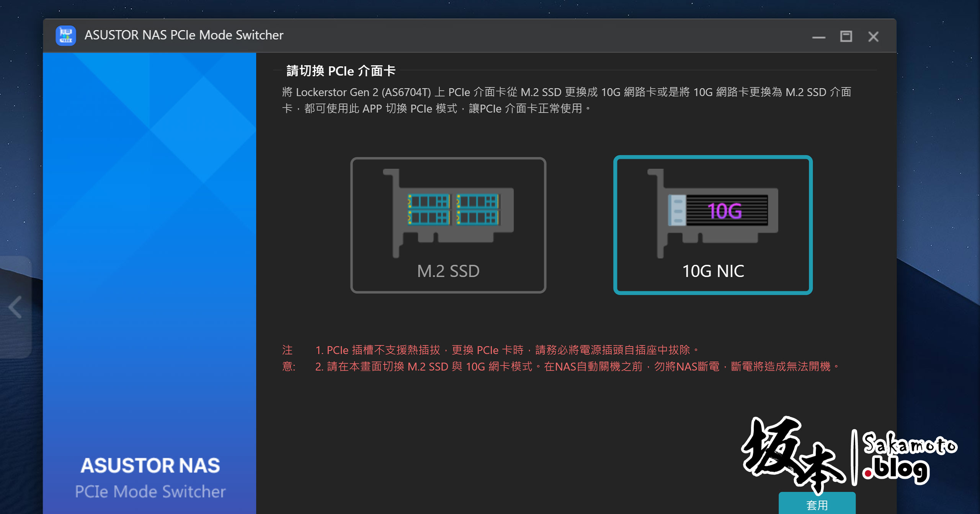Minimize the PCIe Mode Switcher window
The image size is (980, 514).
[819, 37]
